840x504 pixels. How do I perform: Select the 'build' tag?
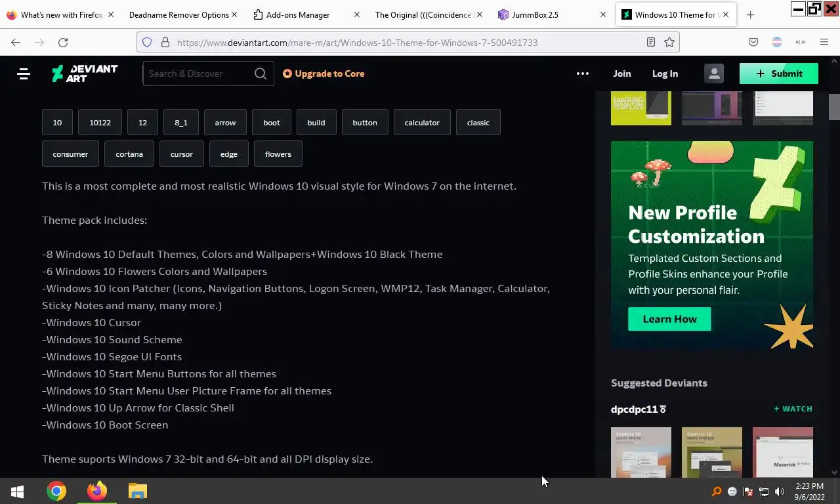coord(316,123)
